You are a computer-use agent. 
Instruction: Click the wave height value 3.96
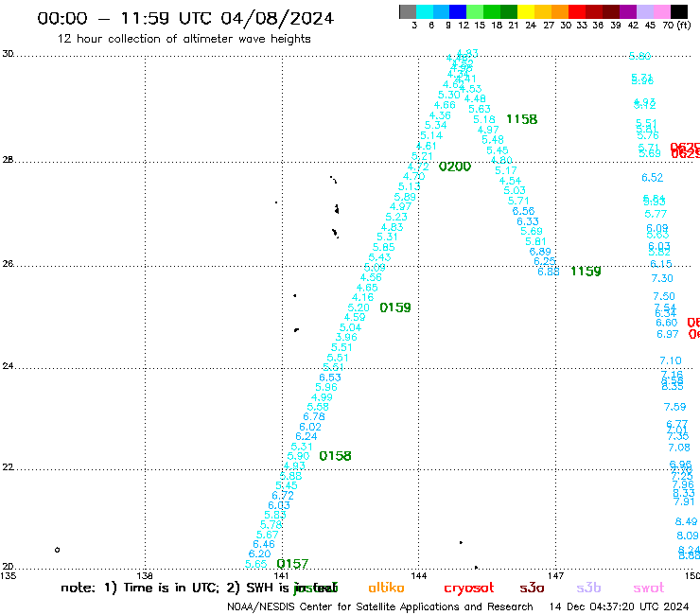(x=346, y=337)
